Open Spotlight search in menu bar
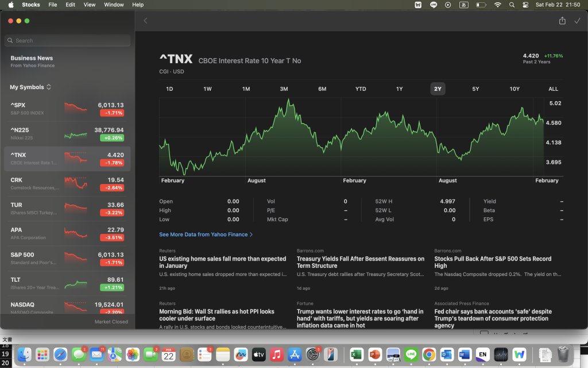 point(511,5)
